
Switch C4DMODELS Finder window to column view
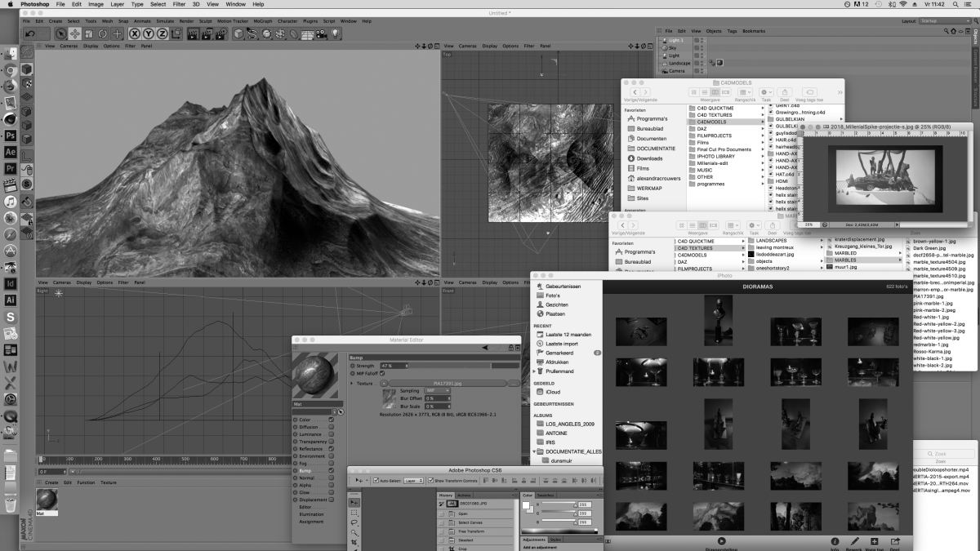[715, 92]
